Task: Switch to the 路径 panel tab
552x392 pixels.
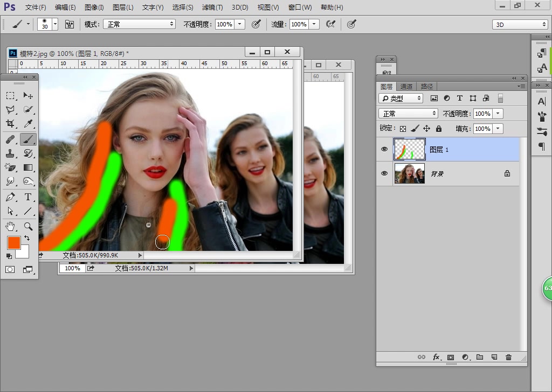Action: click(426, 87)
